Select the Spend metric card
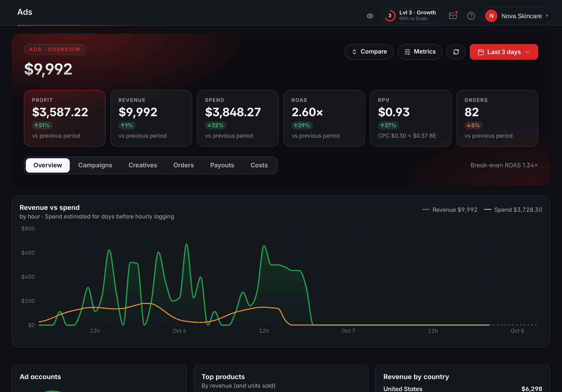The width and height of the screenshot is (562, 392). pos(238,118)
